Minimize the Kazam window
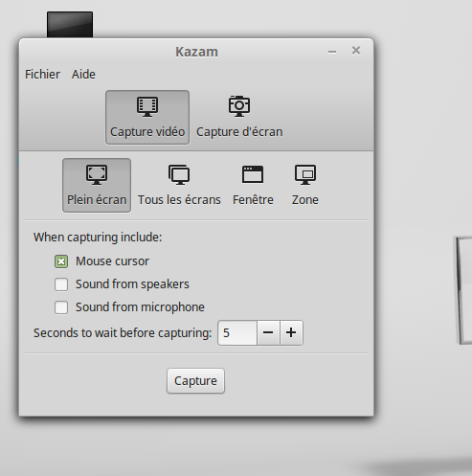Viewport: 472px width, 476px height. coord(332,52)
